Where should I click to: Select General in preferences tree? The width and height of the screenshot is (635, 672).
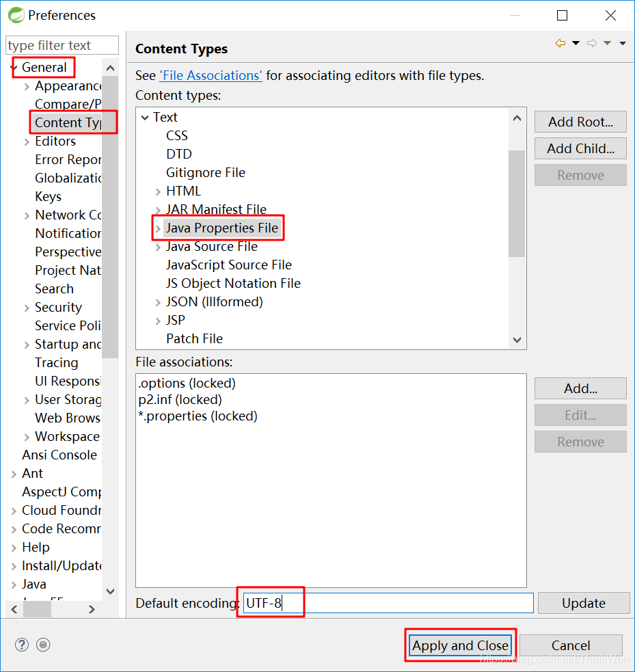[44, 67]
